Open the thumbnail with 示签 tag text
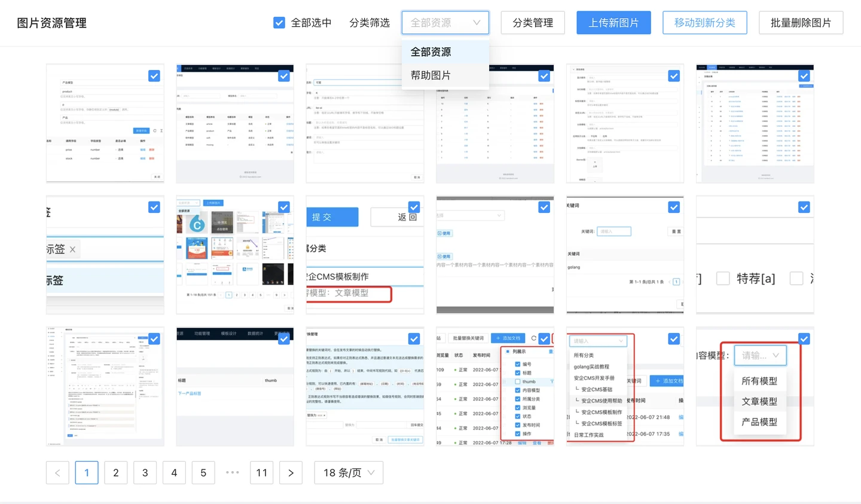Image resolution: width=861 pixels, height=504 pixels. [x=105, y=263]
